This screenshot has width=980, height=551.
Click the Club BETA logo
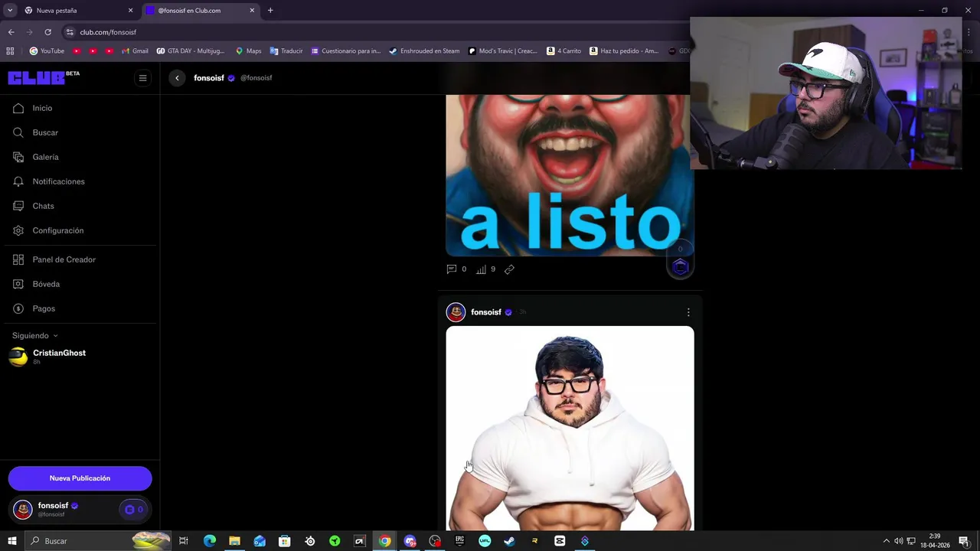[44, 77]
